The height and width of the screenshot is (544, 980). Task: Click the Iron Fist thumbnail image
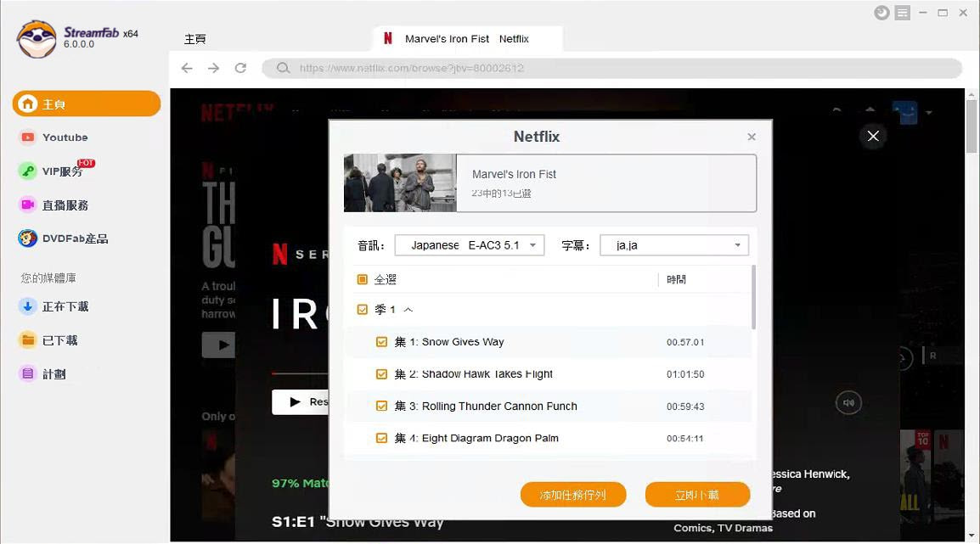click(400, 183)
